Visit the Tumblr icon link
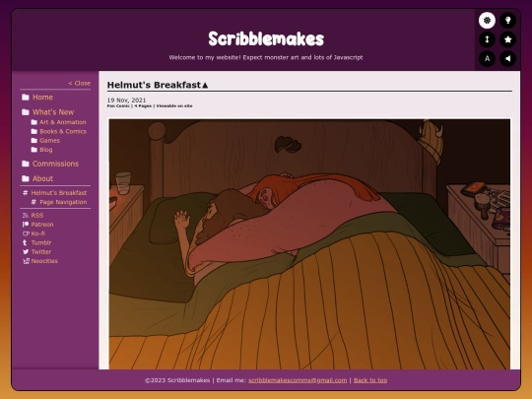The height and width of the screenshot is (399, 532). (x=25, y=242)
